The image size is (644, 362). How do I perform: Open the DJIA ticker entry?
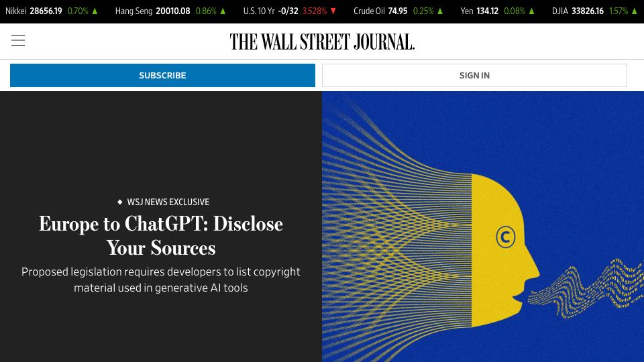[595, 11]
